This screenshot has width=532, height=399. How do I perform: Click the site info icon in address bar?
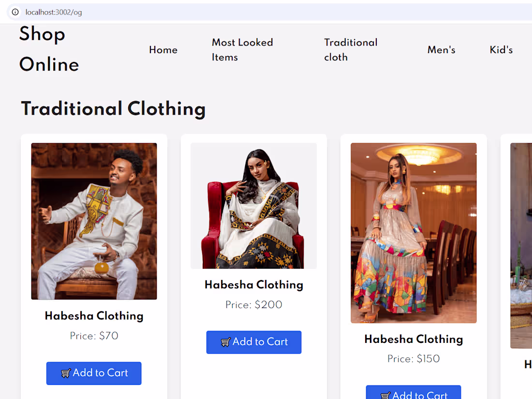click(x=15, y=12)
